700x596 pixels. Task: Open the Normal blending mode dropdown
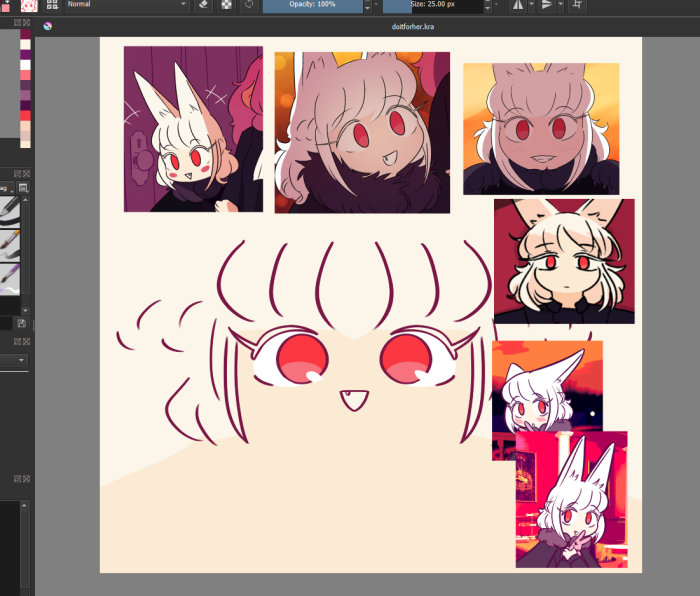[126, 5]
